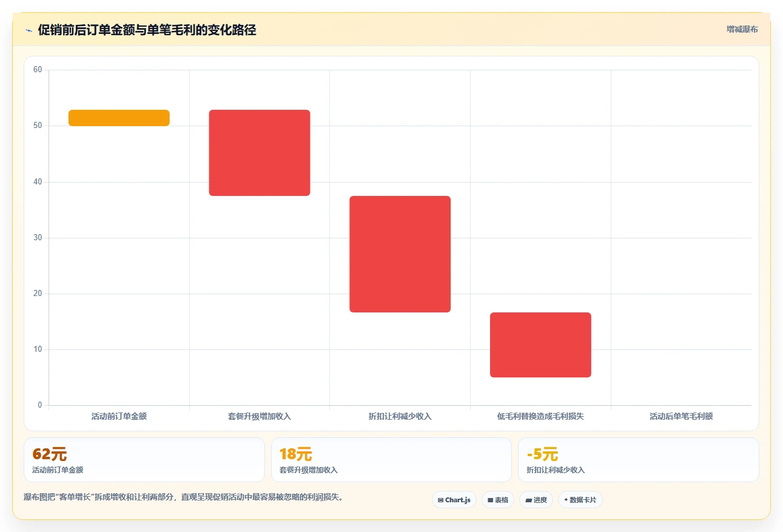The height and width of the screenshot is (532, 783).
Task: Click the chart icon beside the title
Action: click(x=29, y=30)
